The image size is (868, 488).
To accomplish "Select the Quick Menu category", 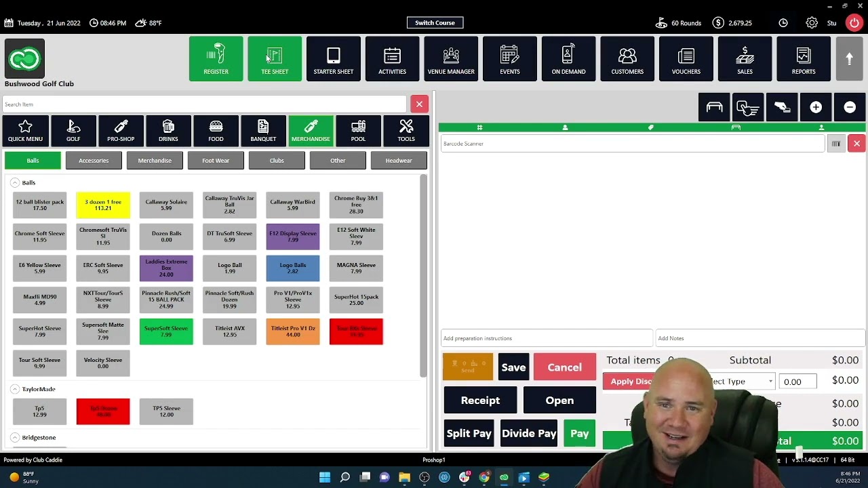I will (25, 131).
